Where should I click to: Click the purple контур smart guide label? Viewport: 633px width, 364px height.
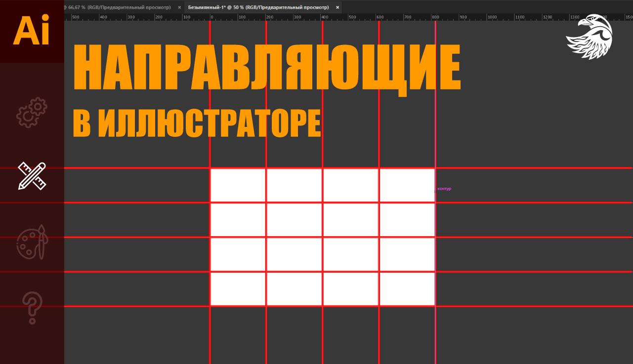(x=444, y=189)
